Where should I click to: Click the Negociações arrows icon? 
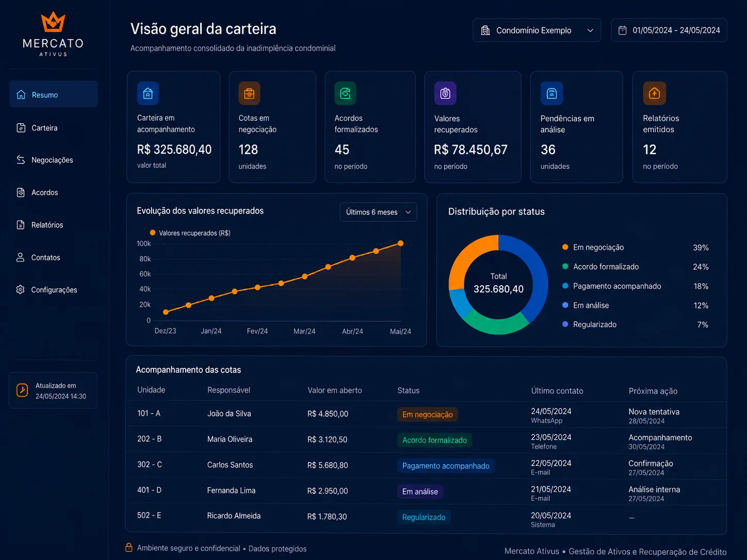click(21, 160)
